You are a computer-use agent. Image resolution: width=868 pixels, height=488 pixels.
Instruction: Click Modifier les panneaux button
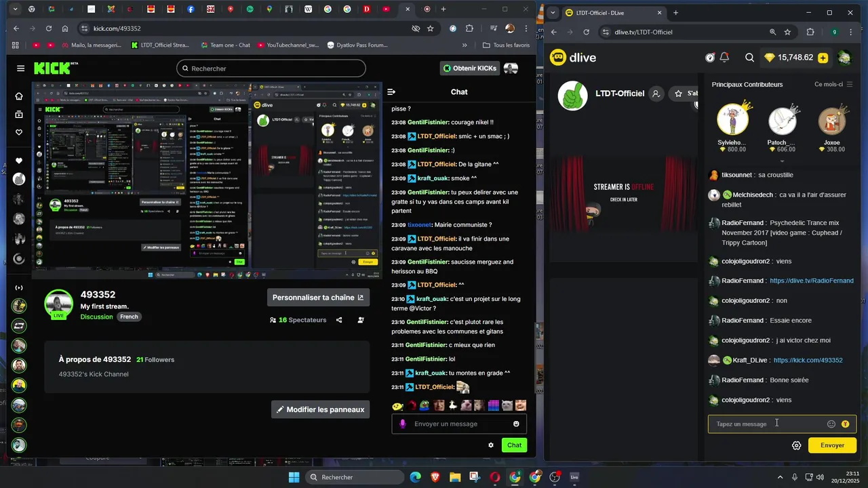coord(320,409)
